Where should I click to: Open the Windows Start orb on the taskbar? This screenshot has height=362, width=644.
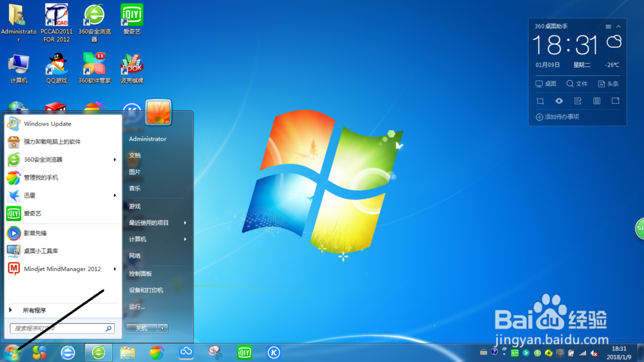tap(12, 352)
